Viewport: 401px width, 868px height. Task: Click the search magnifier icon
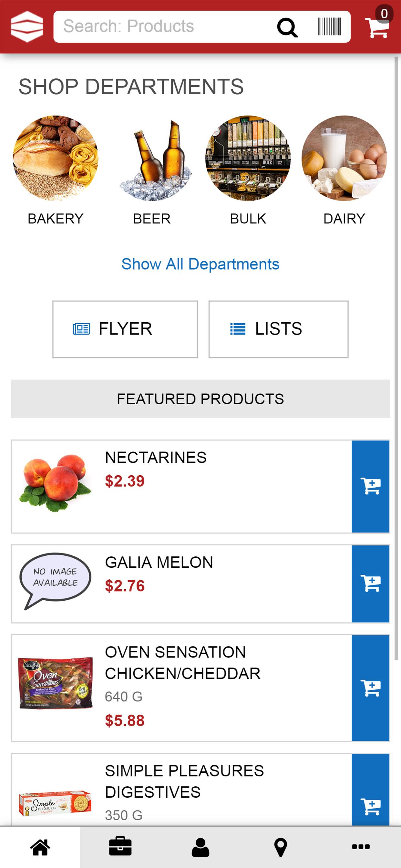pos(287,27)
